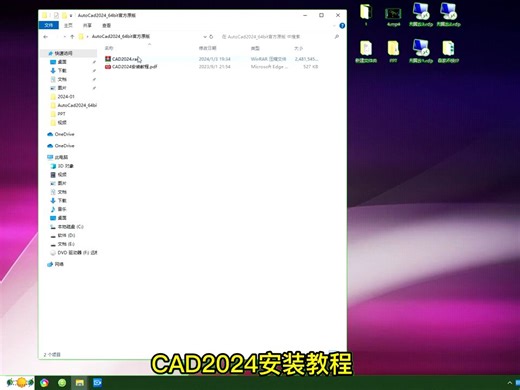The height and width of the screenshot is (390, 520).
Task: Select the PPT desktop folder icon
Action: coord(393,52)
